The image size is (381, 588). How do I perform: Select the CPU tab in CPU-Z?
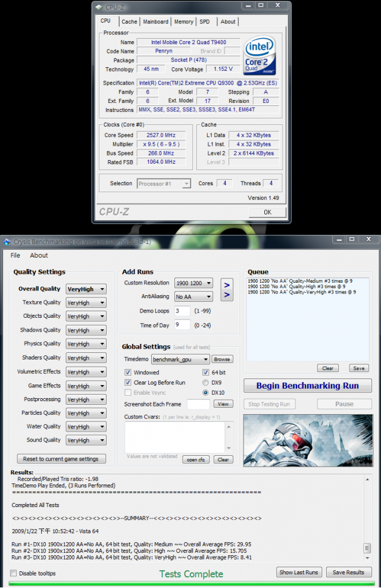point(106,21)
